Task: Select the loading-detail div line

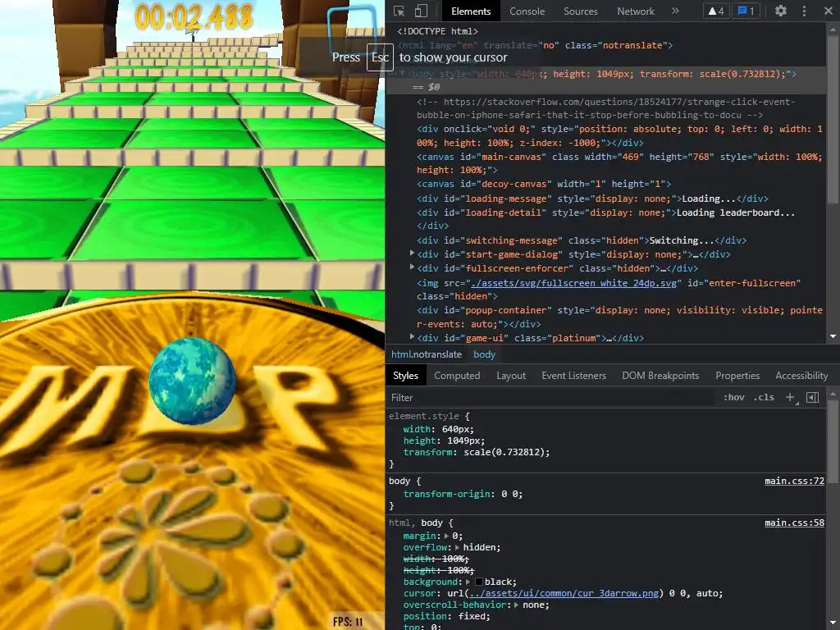Action: coord(605,219)
